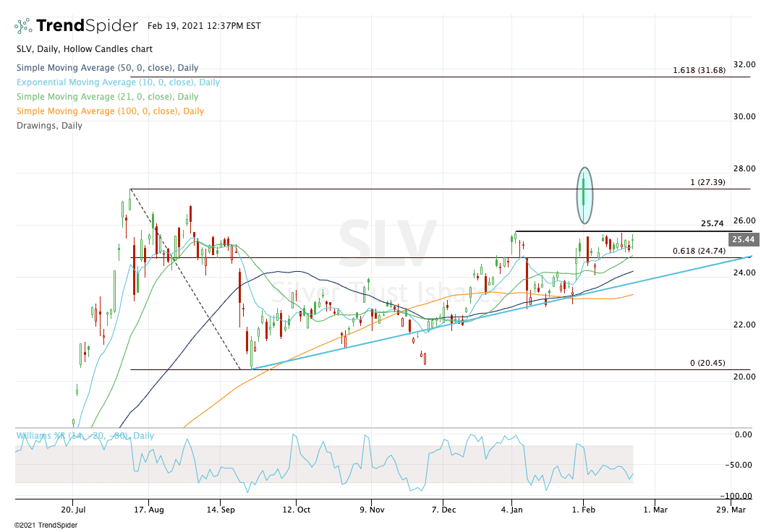
Task: Click the TrendSpider logo icon
Action: tap(23, 26)
